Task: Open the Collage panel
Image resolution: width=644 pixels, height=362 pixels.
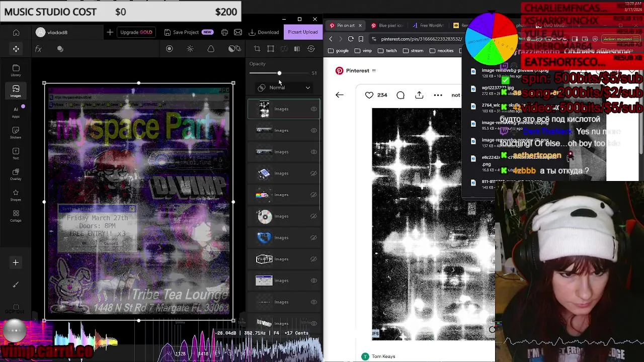Action: 16,216
